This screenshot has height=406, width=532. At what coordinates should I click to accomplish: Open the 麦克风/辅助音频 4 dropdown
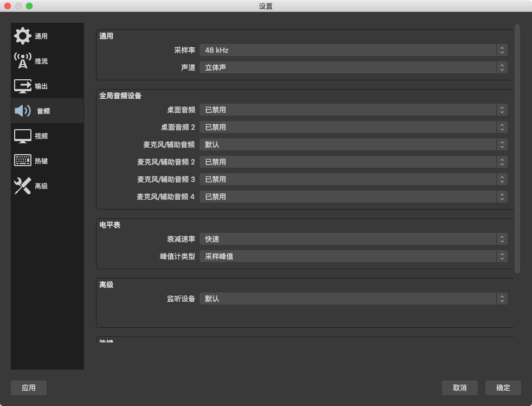353,196
